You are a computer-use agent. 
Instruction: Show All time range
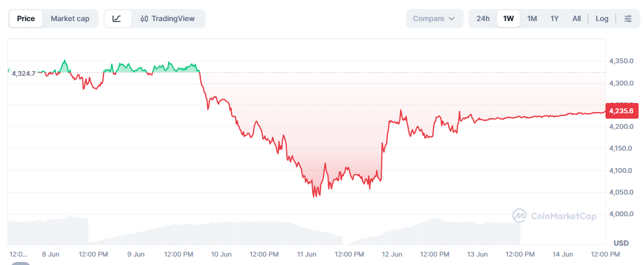pos(577,19)
